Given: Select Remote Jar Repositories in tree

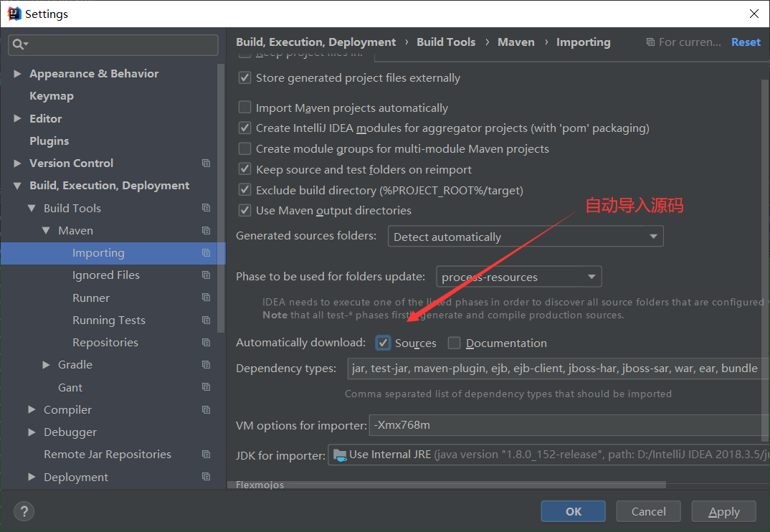Looking at the screenshot, I should [108, 455].
